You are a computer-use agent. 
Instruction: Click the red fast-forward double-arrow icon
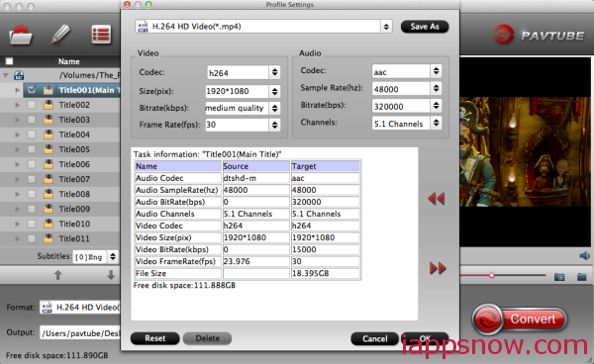coord(438,268)
